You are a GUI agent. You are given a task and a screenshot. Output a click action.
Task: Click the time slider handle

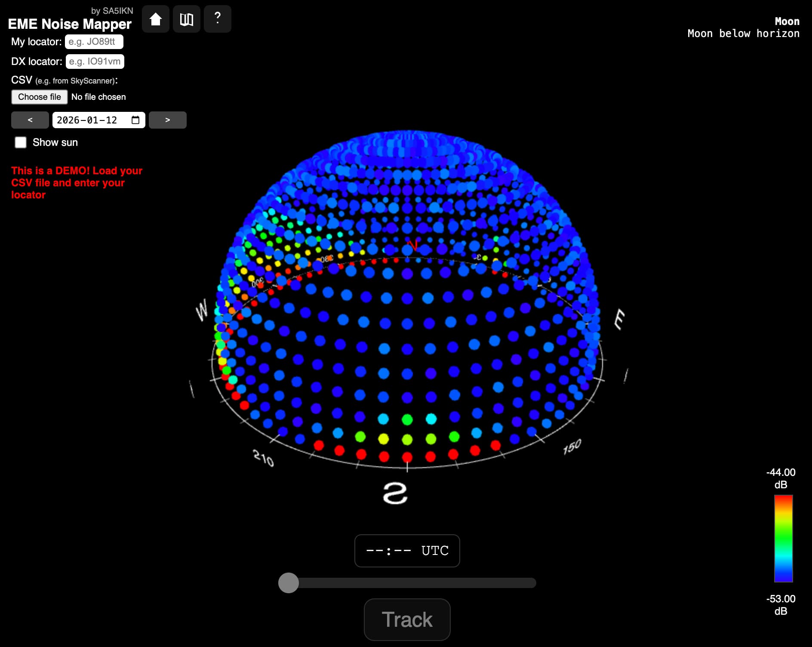tap(288, 583)
